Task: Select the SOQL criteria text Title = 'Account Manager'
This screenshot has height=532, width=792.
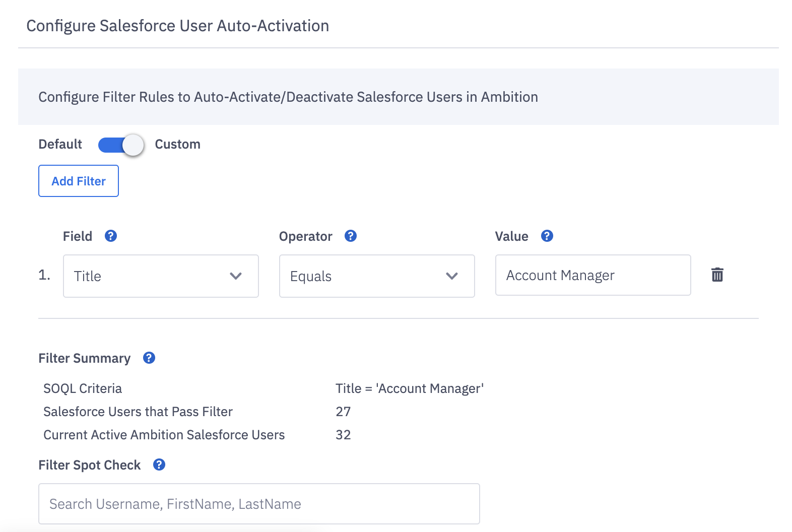Action: [410, 388]
